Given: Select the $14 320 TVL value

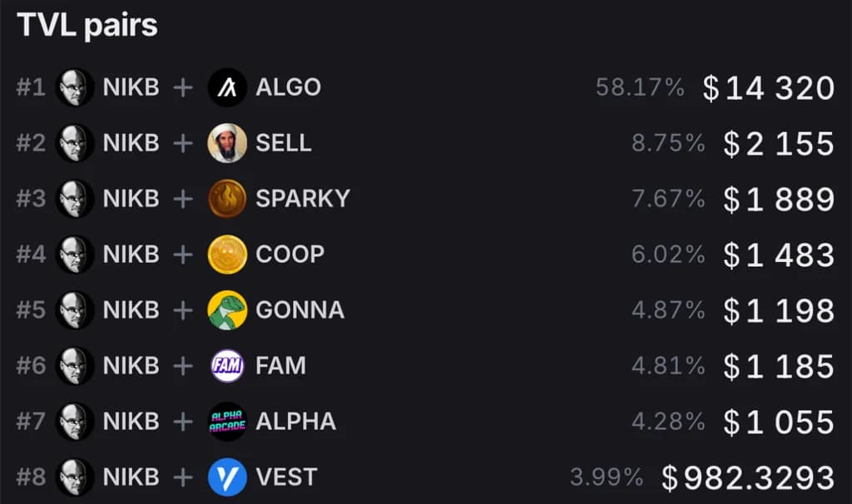Looking at the screenshot, I should 768,87.
